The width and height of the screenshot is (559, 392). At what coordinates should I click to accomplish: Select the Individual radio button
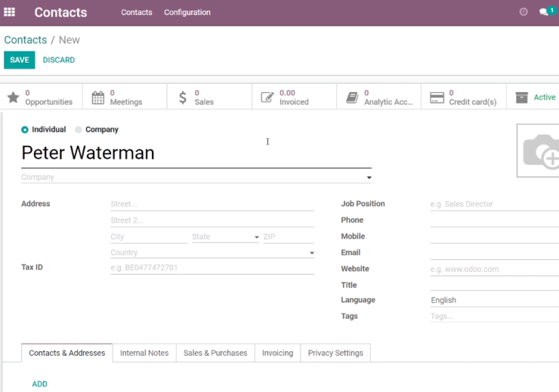click(x=25, y=130)
